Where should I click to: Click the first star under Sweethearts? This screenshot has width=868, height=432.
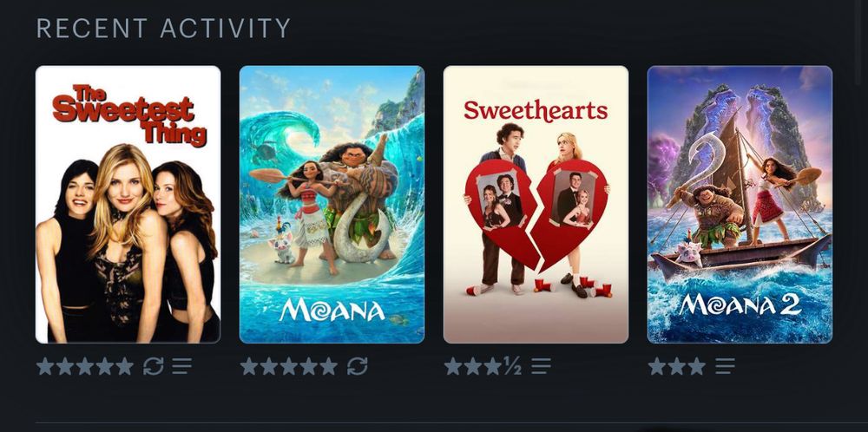click(x=453, y=366)
